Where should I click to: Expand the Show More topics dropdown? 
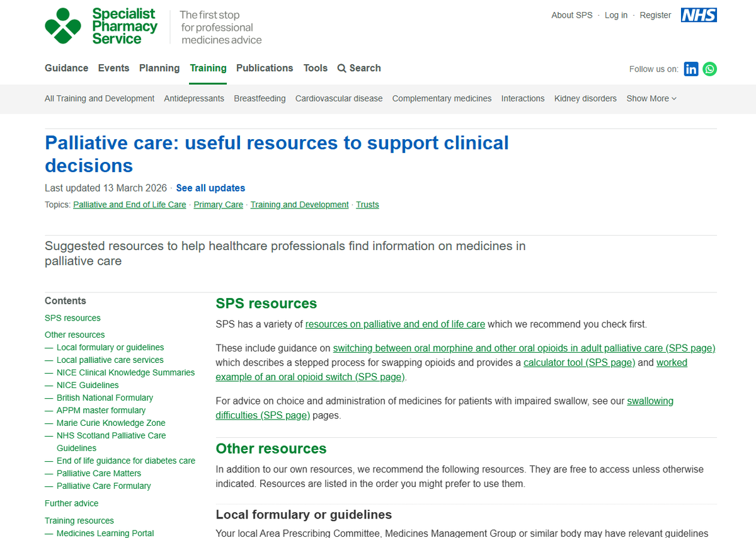pos(651,98)
